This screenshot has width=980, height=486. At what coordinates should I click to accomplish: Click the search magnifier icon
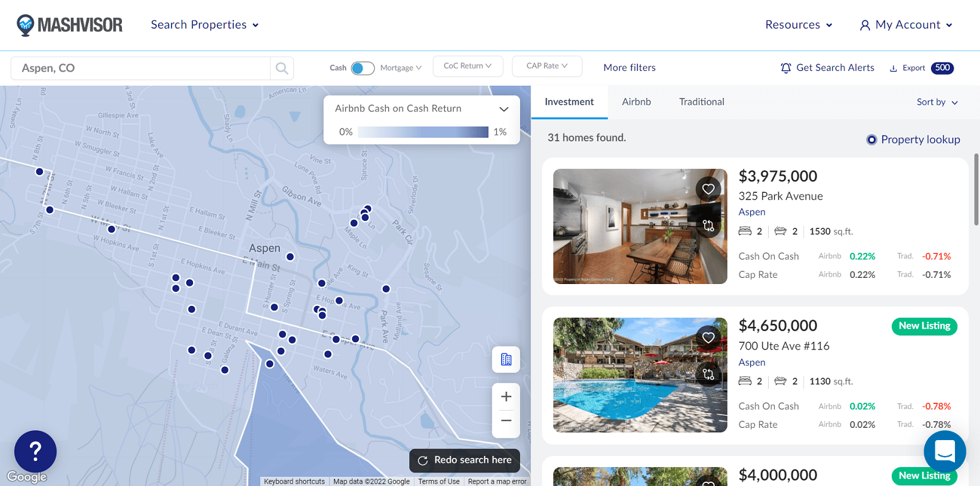click(x=282, y=69)
